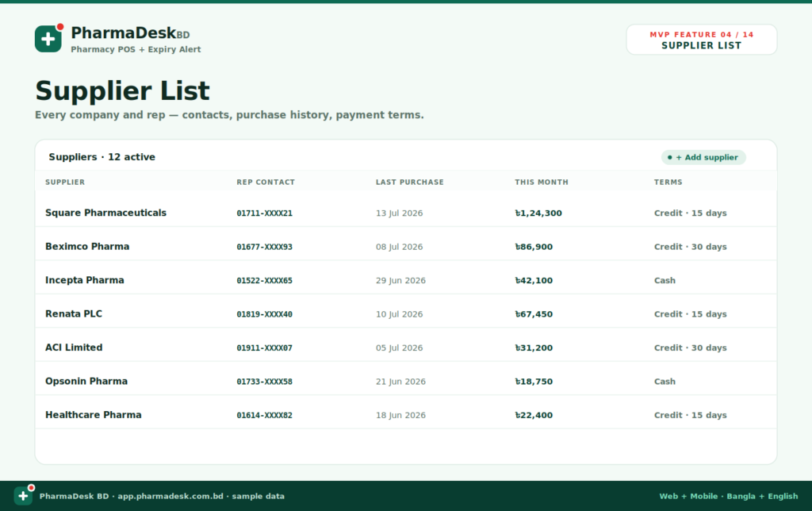The image size is (812, 511).
Task: Click rep contact 01522-XXXX65
Action: pyautogui.click(x=264, y=280)
